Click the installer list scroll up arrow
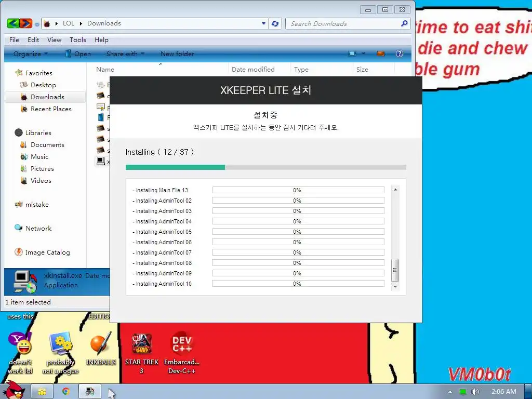The image size is (532, 399). (395, 190)
